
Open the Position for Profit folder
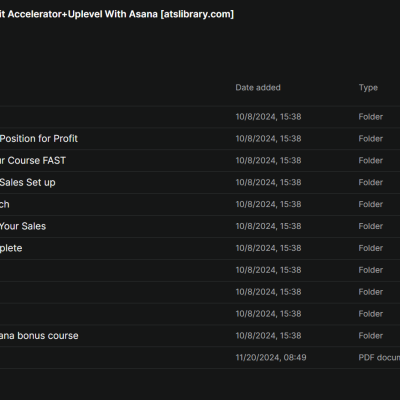[x=39, y=139]
